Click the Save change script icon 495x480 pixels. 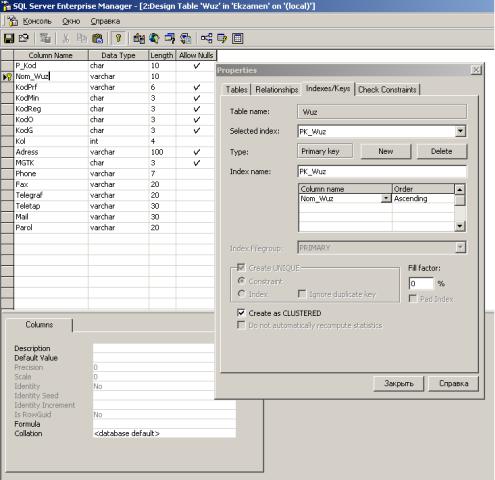click(45, 38)
